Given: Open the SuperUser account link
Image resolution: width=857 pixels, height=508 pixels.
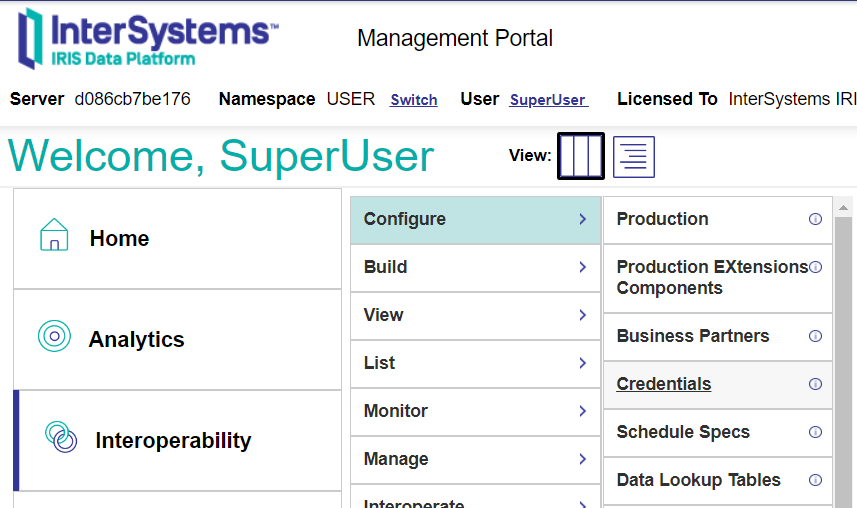Looking at the screenshot, I should tap(548, 100).
